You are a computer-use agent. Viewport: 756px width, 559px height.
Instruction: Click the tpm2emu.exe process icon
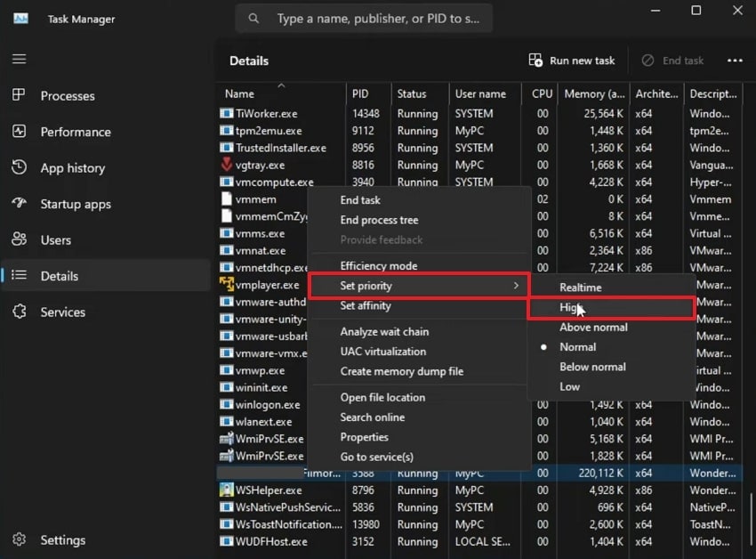(x=226, y=130)
